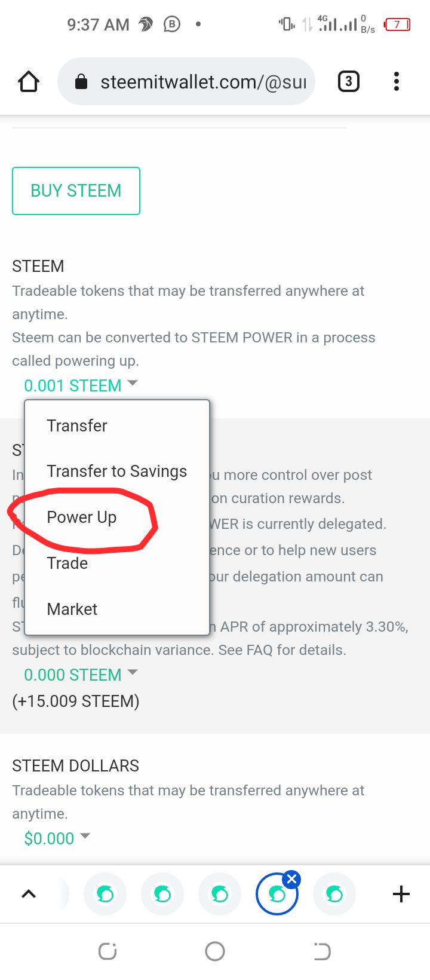Tap the Android recent apps button
This screenshot has height=980, width=430.
click(107, 951)
